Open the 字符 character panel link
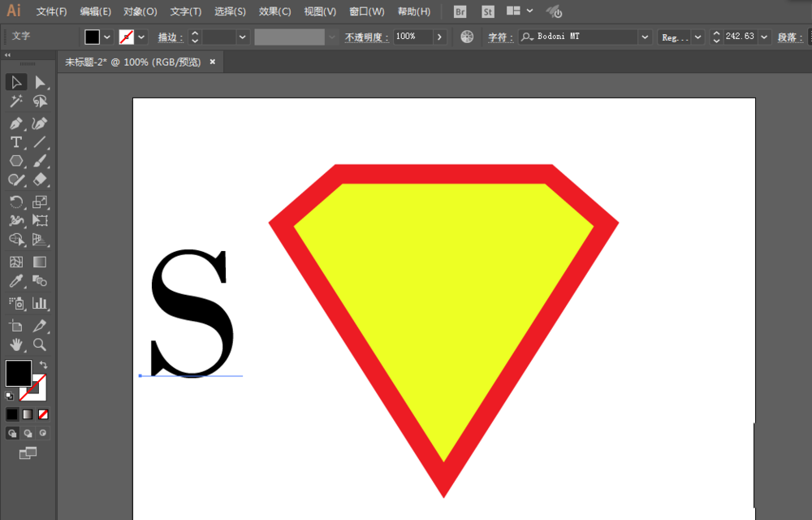Screen dimensions: 812x520 [x=500, y=37]
